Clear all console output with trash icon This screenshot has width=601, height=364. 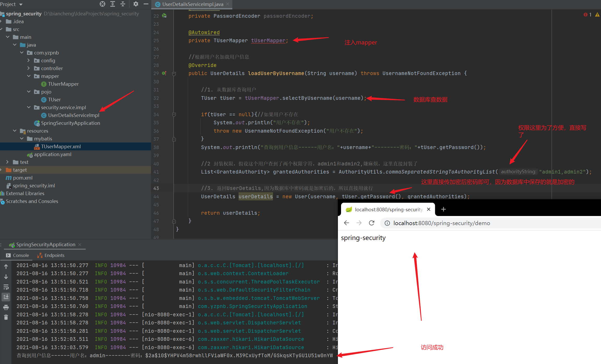click(x=6, y=317)
